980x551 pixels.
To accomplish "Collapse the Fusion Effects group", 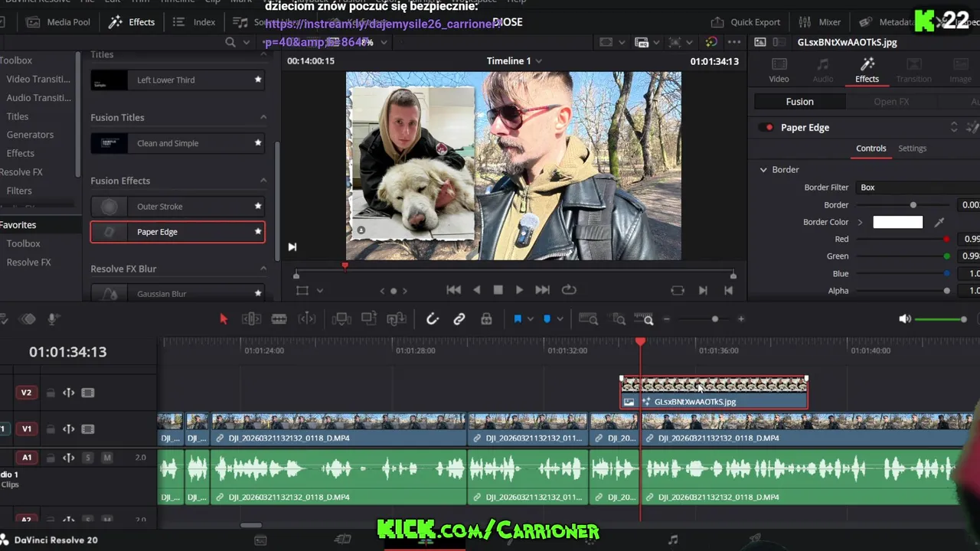I will point(263,181).
